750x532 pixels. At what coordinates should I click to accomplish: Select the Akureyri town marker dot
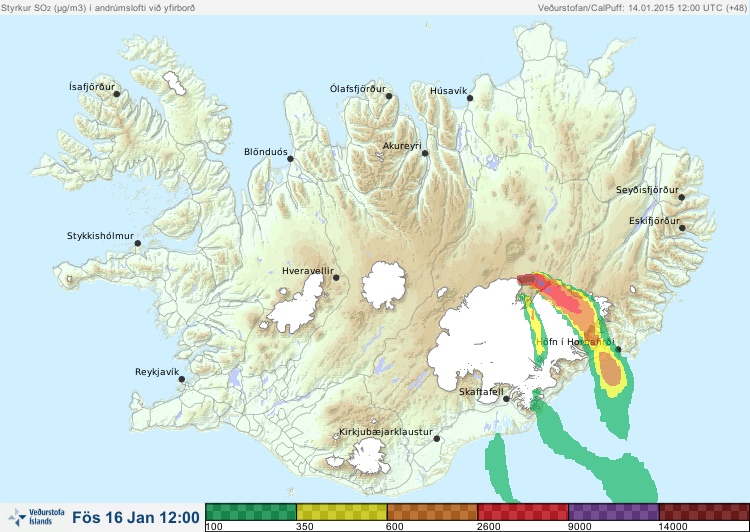(x=425, y=153)
